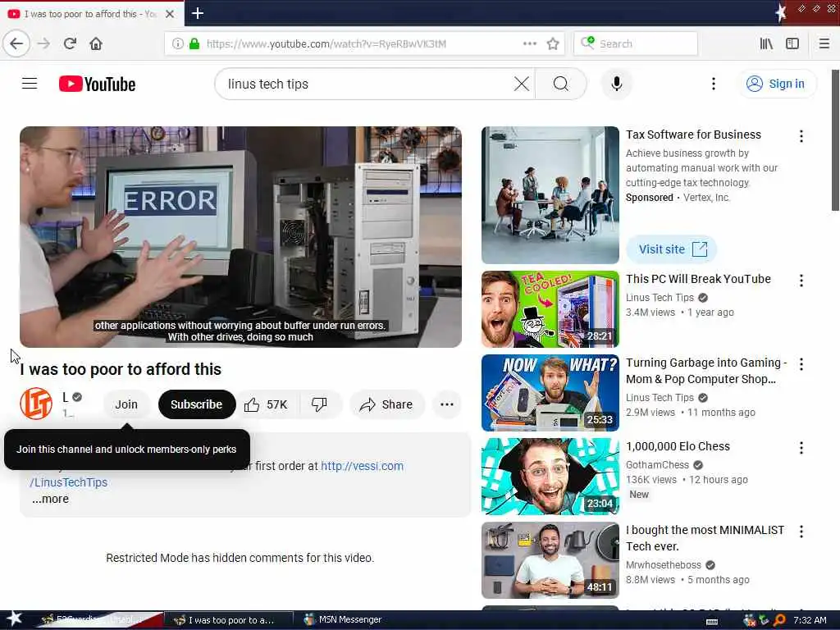Start voice search with microphone icon

[617, 84]
